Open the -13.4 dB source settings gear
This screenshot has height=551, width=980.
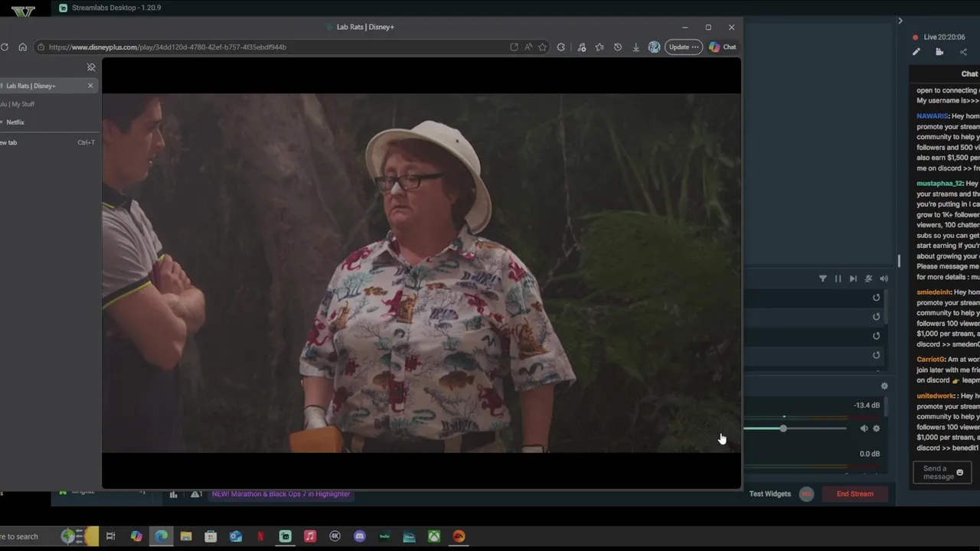[x=877, y=429]
